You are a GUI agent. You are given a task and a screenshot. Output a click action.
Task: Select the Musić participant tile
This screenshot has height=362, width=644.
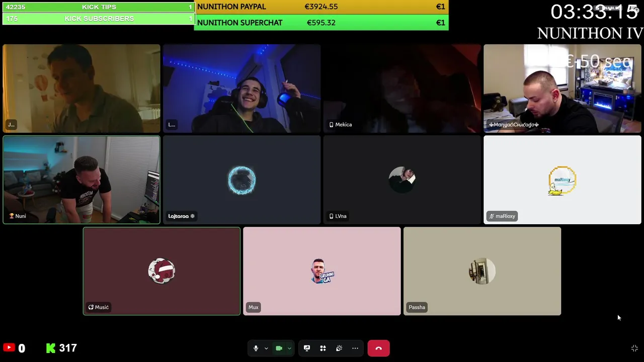click(x=162, y=271)
